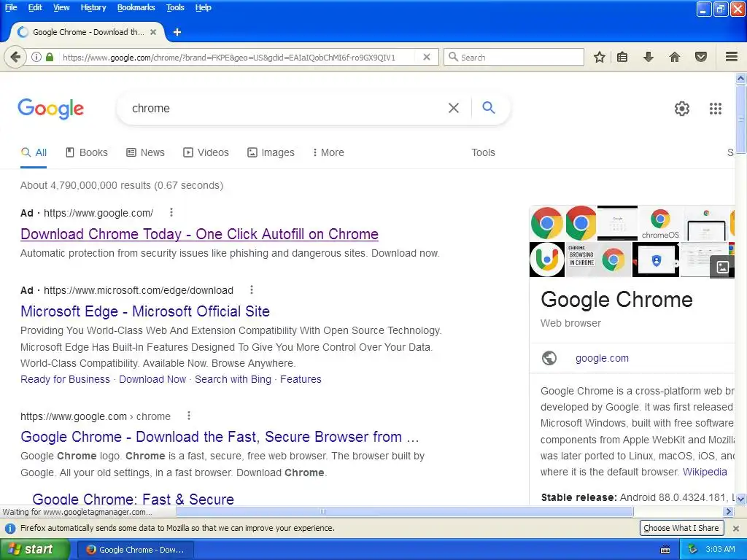Click the chromeOS logo thumbnail
This screenshot has height=560, width=747.
[659, 223]
